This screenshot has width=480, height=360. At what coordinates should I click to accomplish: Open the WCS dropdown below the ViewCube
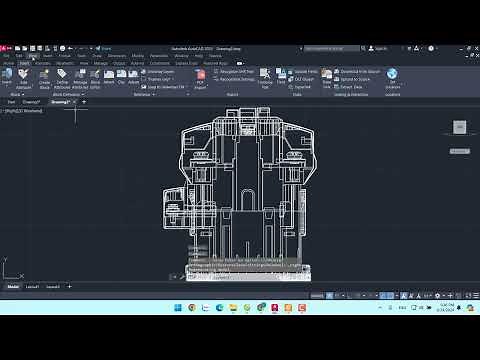[x=460, y=151]
